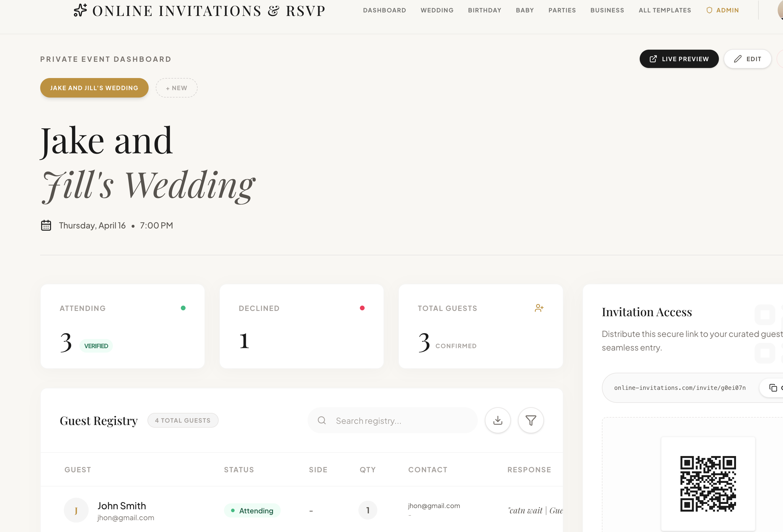Click the red dot on Declined card
Image resolution: width=783 pixels, height=532 pixels.
(x=362, y=308)
